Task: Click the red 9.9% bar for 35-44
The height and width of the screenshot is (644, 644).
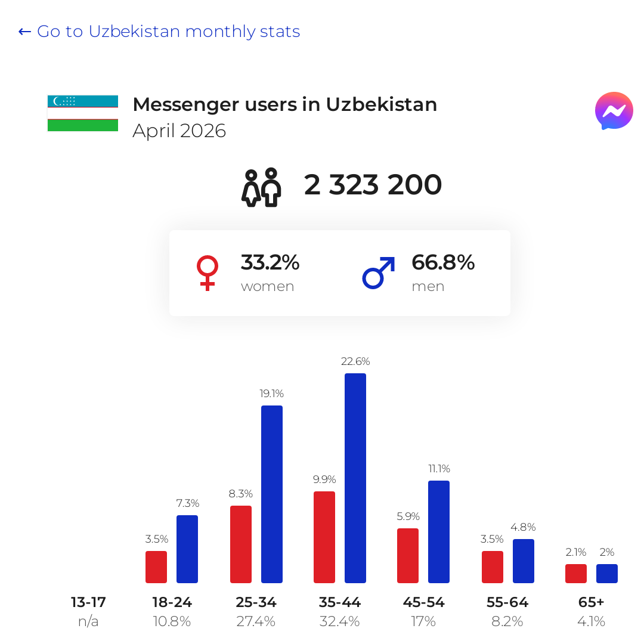Action: (x=324, y=537)
